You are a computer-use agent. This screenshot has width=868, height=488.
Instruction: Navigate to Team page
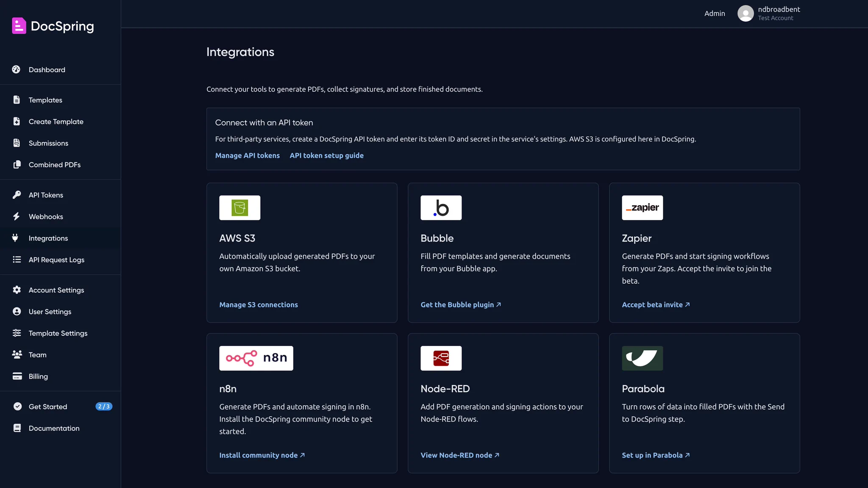tap(60, 354)
